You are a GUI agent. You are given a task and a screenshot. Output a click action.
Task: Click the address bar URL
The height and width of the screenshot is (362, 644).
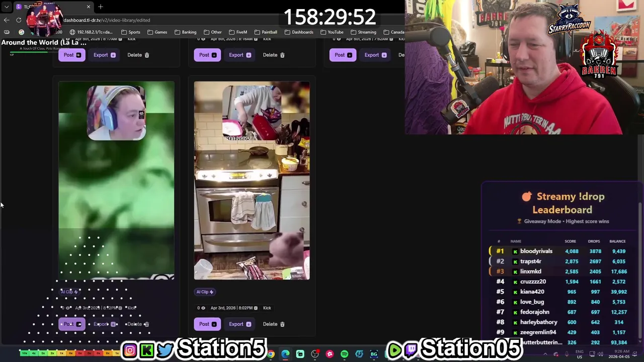[107, 20]
